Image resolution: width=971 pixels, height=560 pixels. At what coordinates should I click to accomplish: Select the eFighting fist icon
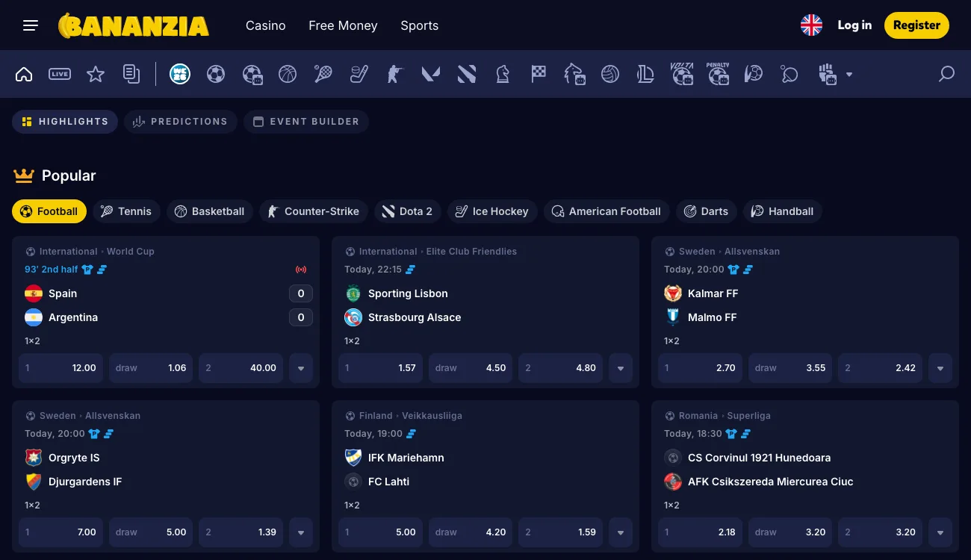pyautogui.click(x=826, y=74)
